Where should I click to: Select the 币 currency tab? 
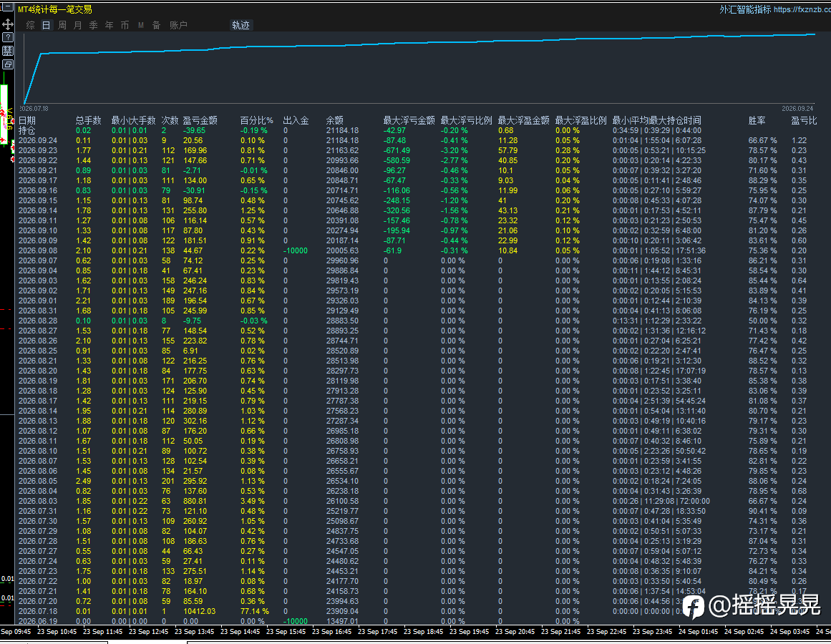(125, 25)
